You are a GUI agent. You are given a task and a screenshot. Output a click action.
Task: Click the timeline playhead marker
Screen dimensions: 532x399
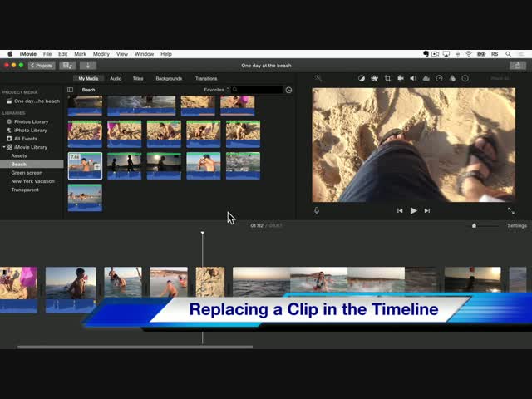[203, 233]
